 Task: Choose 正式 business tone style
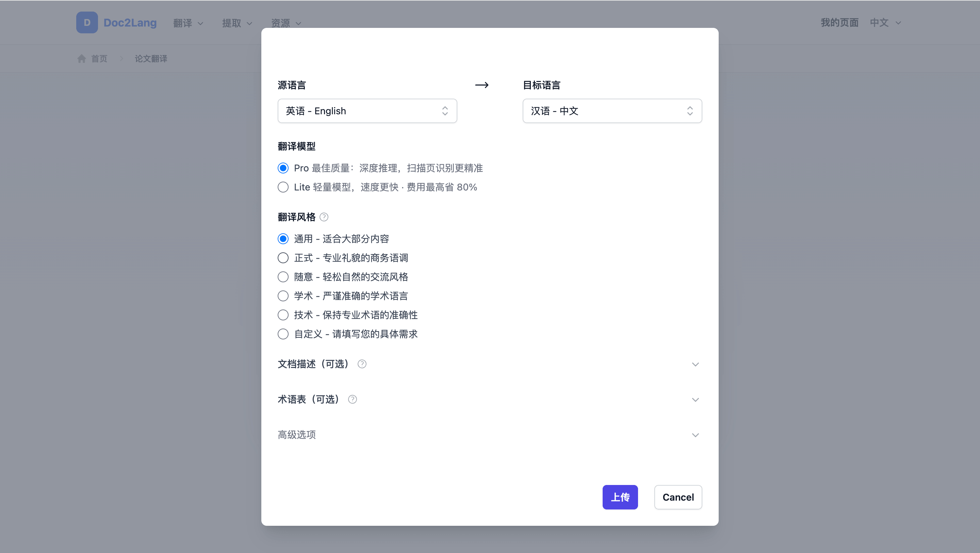point(283,258)
